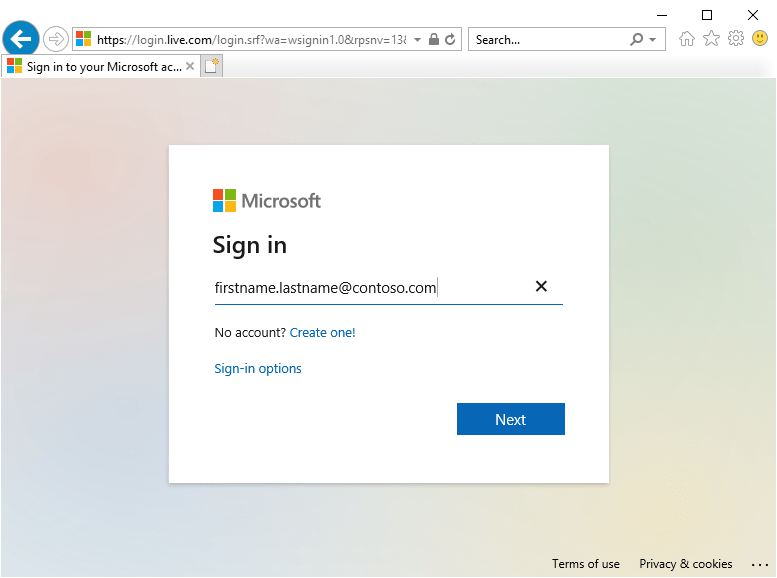Screen dimensions: 777x578
Task: Open the Terms of use link
Action: click(x=585, y=564)
